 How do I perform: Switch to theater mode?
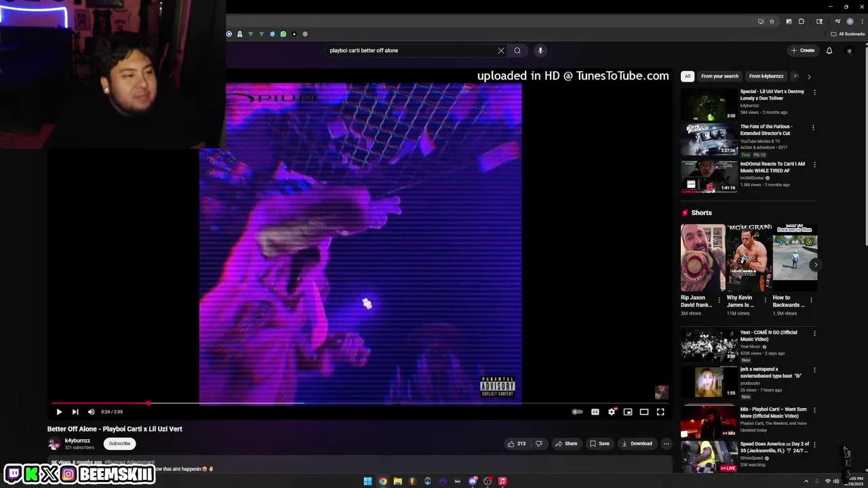(644, 411)
